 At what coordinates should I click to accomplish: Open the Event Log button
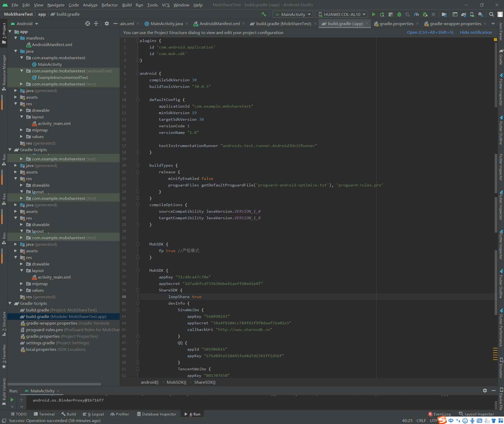pyautogui.click(x=439, y=414)
